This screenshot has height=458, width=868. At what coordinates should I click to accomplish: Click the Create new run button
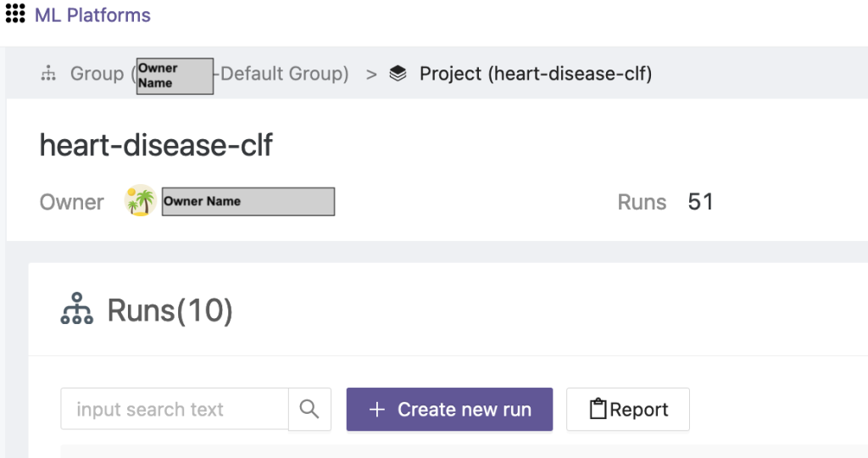click(449, 410)
